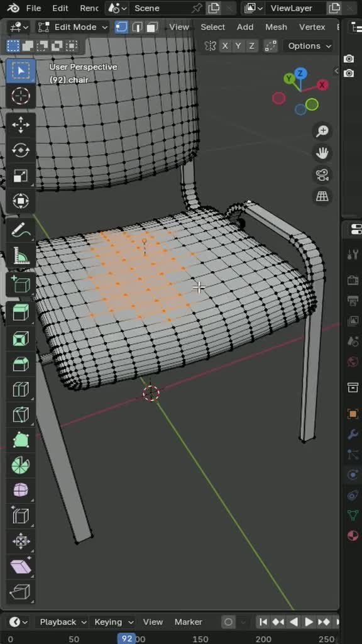Open the File menu
362x644 pixels.
[x=33, y=8]
